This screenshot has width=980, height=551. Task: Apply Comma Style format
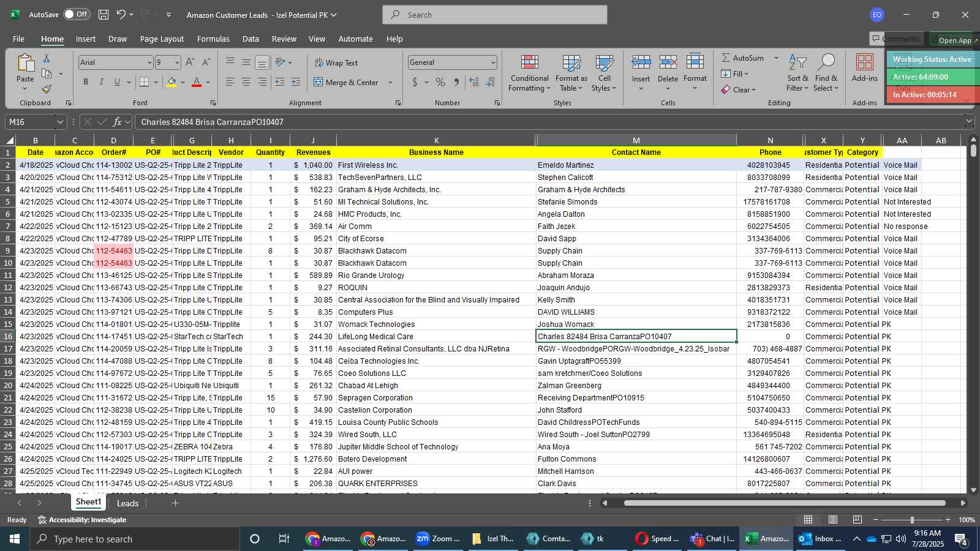456,82
